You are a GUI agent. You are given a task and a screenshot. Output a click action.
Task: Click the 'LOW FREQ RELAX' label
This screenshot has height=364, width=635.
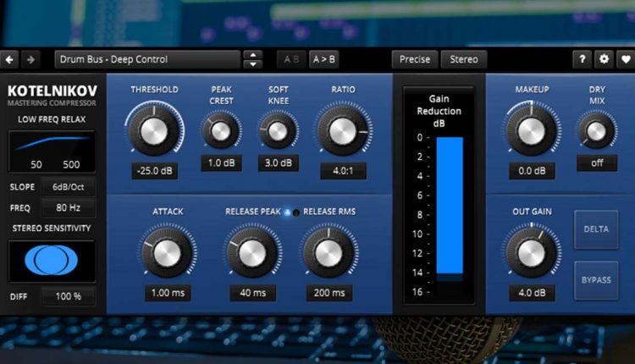(52, 119)
